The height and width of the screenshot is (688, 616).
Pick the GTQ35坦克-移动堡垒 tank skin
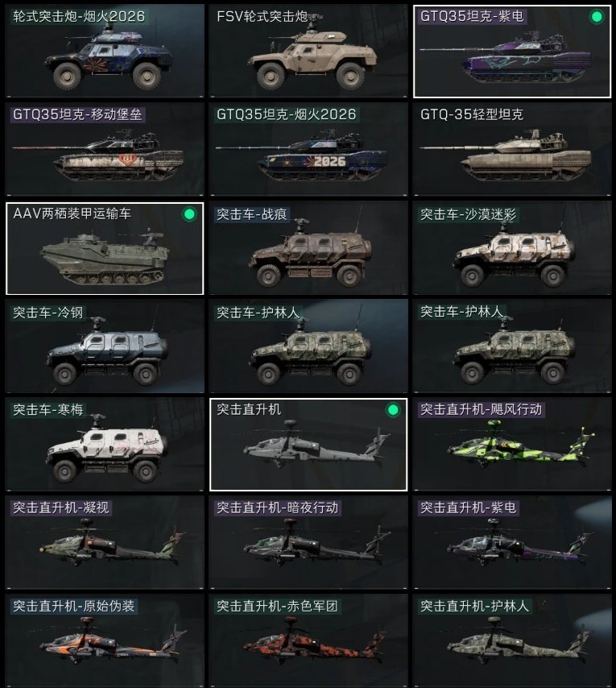(105, 149)
